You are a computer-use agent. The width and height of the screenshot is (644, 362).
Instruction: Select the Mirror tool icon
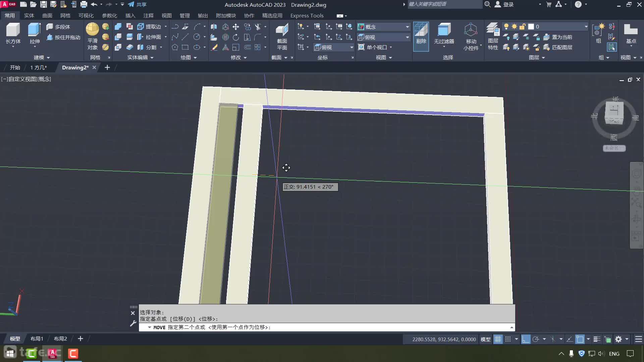214,26
